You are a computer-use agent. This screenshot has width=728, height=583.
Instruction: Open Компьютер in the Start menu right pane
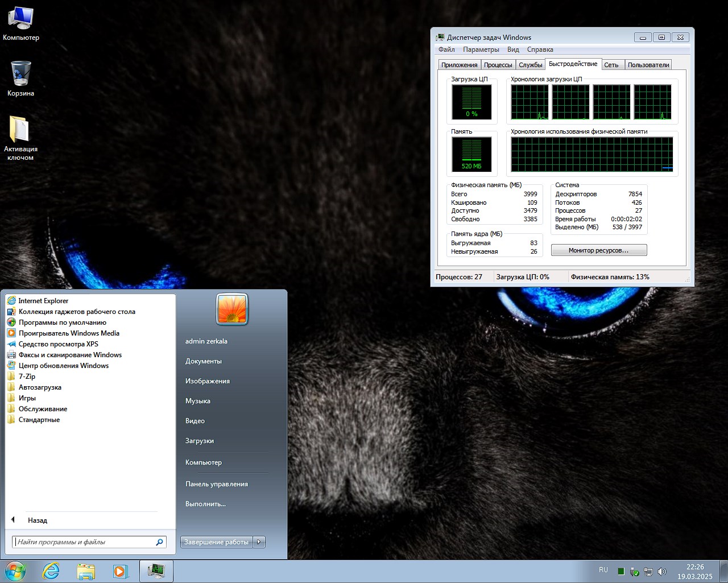coord(204,462)
